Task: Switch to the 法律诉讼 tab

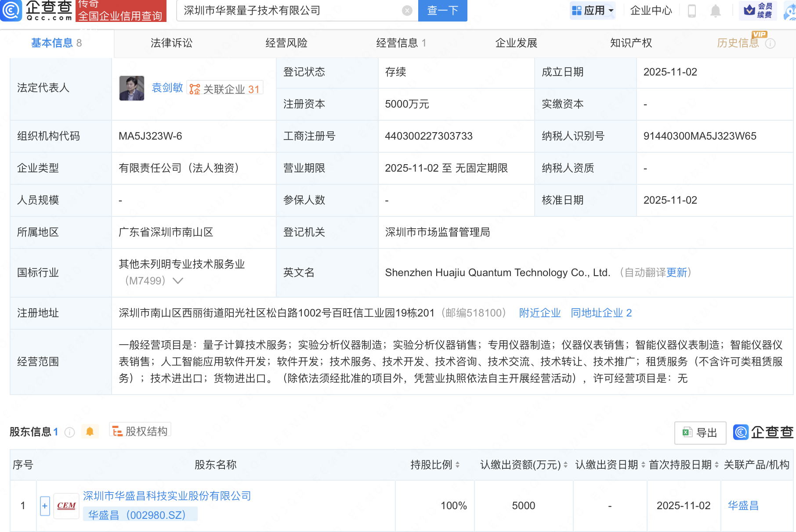Action: tap(171, 43)
